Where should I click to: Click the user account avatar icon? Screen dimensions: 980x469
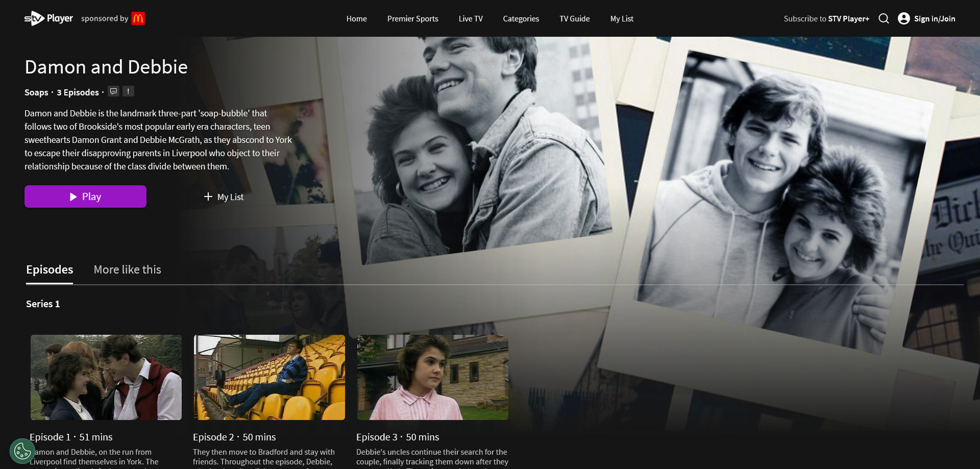(x=903, y=19)
